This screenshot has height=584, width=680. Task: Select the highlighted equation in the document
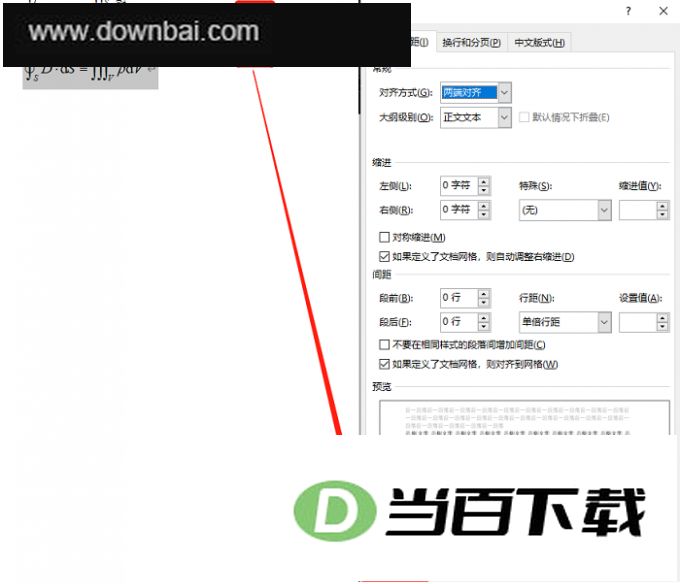(x=90, y=77)
